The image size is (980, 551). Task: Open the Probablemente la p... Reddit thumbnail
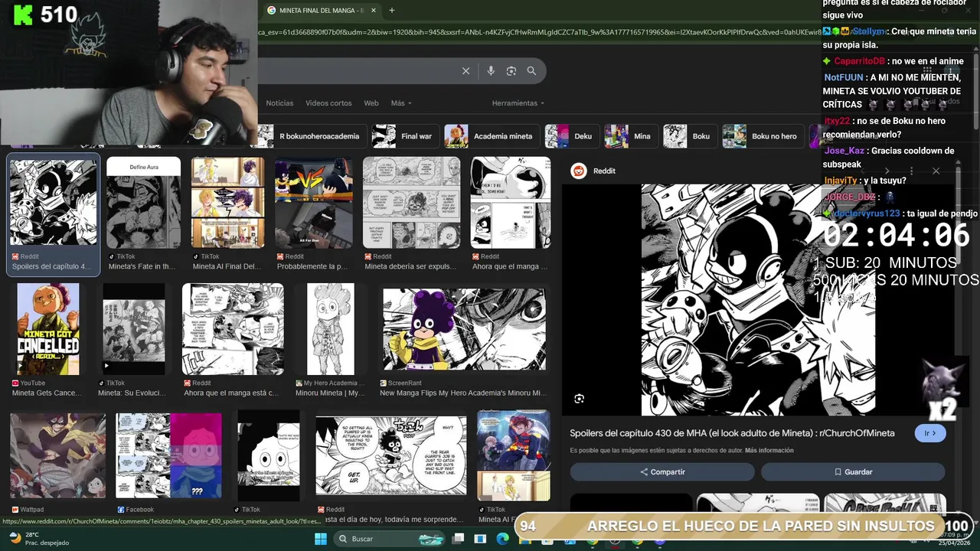tap(314, 203)
